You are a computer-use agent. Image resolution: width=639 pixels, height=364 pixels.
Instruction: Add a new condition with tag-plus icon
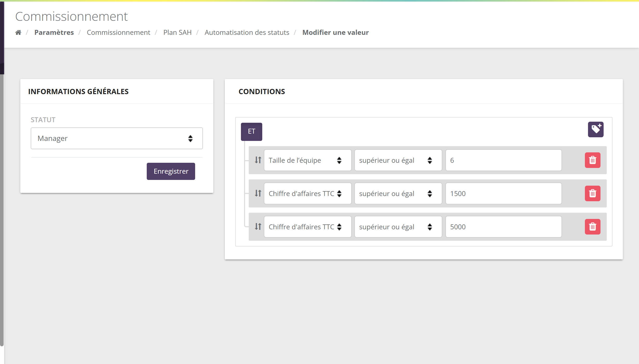pyautogui.click(x=596, y=129)
